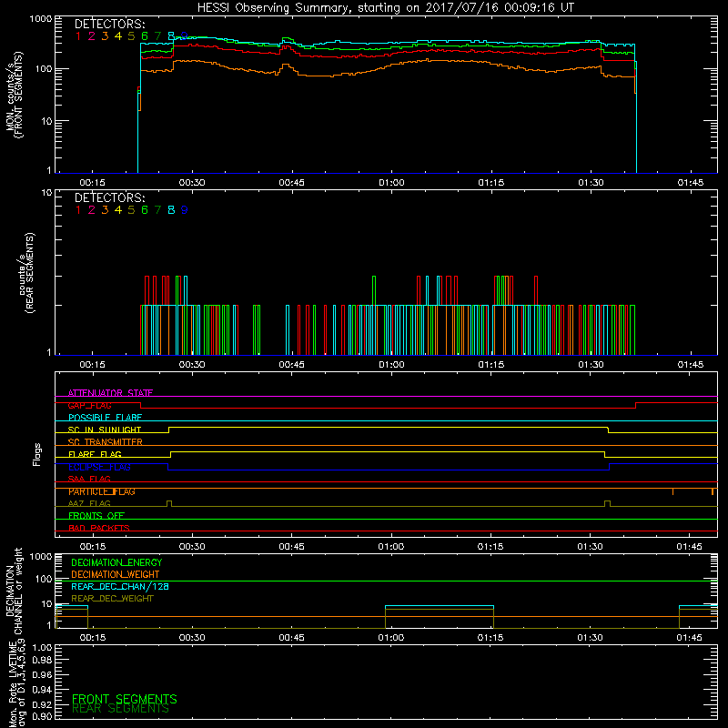The width and height of the screenshot is (728, 728).
Task: Select olive detector 5 in rear segments legend
Action: 131,210
